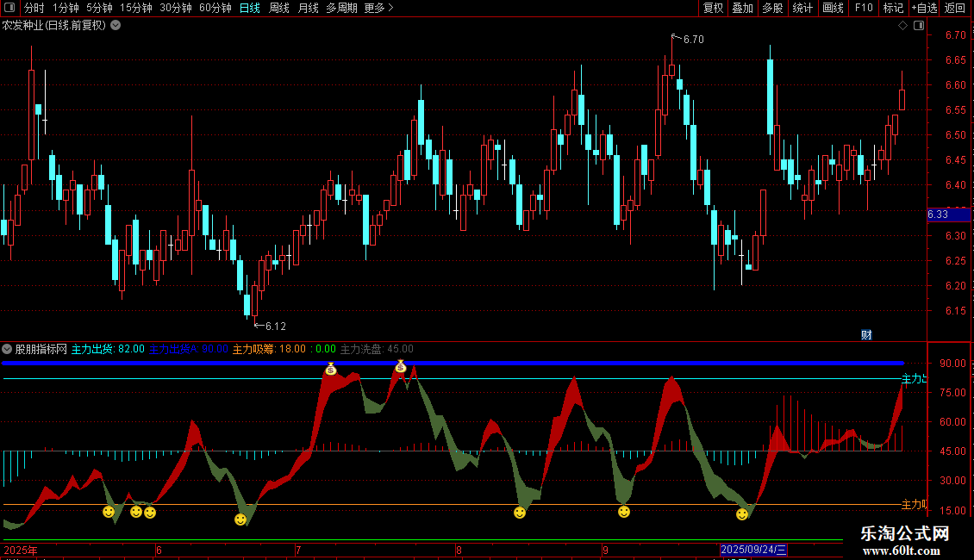Select the 1分钟 period tab

(x=66, y=8)
